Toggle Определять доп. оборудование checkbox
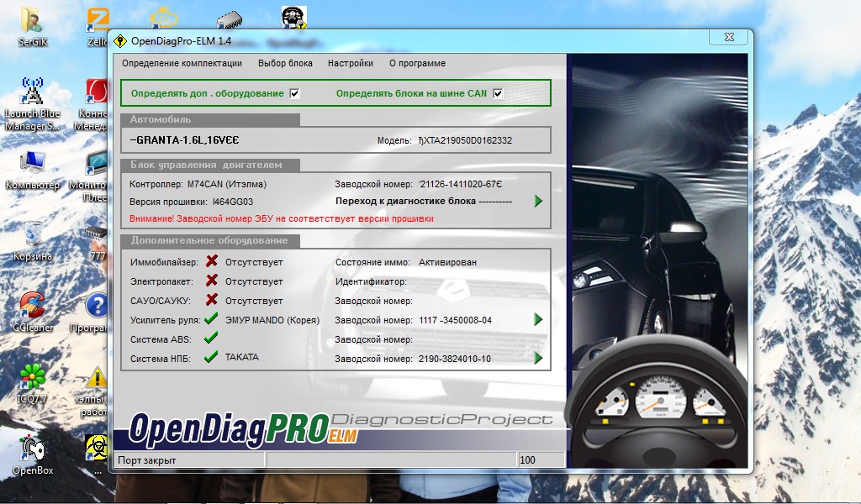The width and height of the screenshot is (861, 504). (x=294, y=93)
